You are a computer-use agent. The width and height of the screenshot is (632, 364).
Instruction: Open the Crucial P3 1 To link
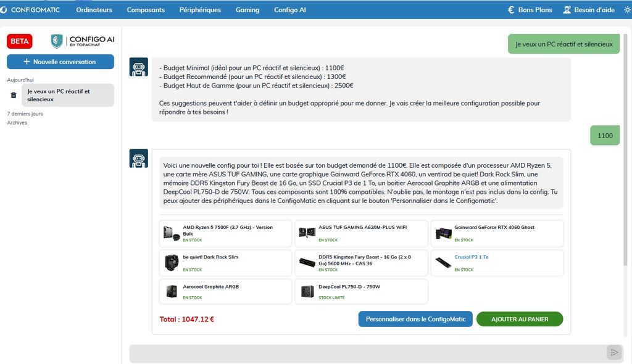471,257
